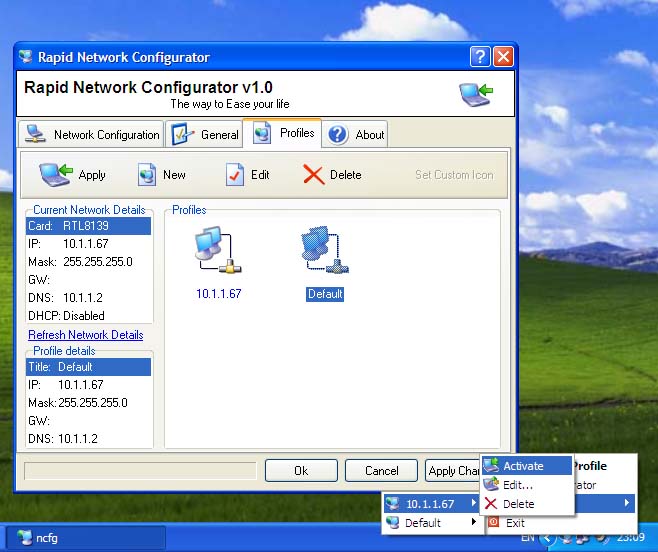Choose Activate from the context submenu
Viewport: 658px width, 552px height.
click(527, 466)
